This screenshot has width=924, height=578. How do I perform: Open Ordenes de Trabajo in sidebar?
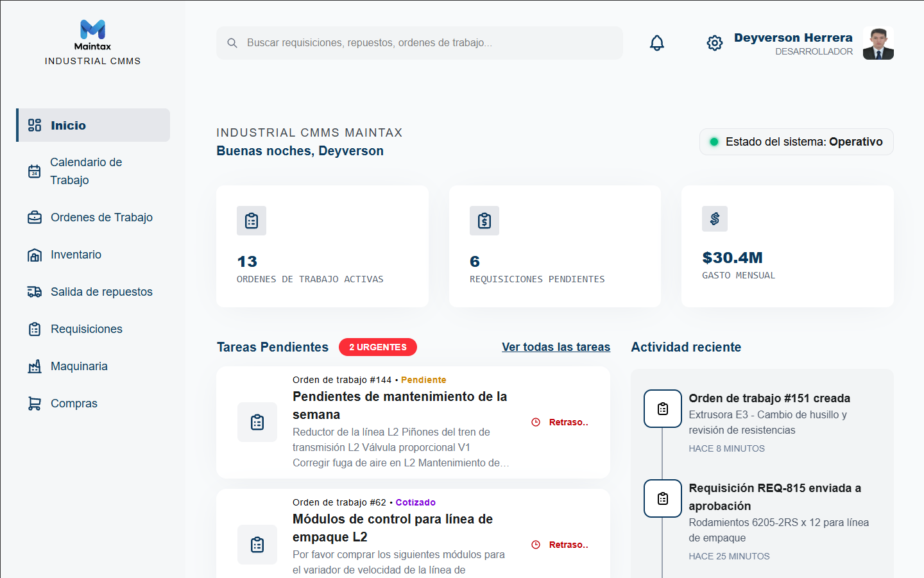93,217
